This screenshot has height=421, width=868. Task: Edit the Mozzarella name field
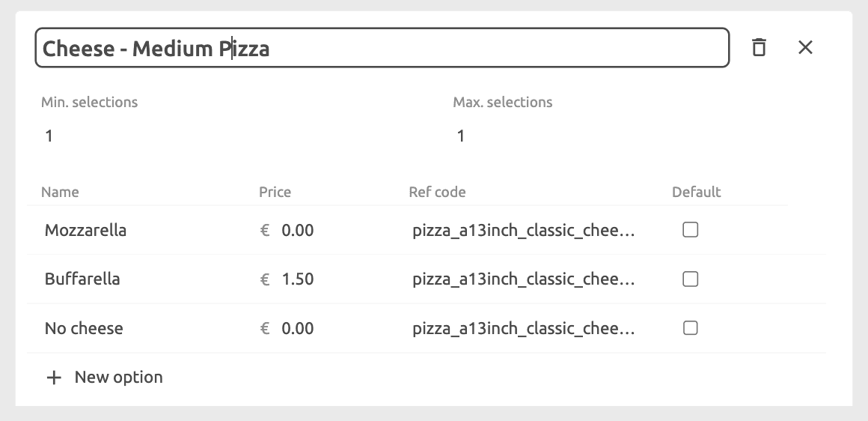click(x=85, y=230)
